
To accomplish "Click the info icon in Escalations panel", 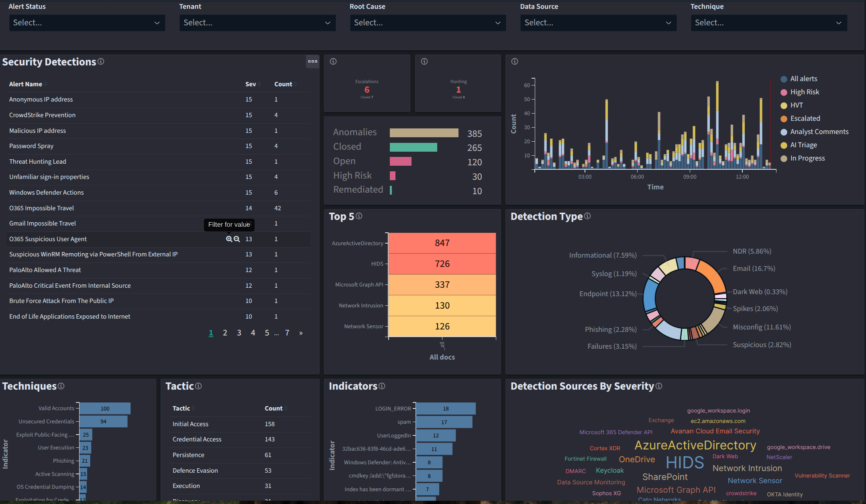I will pyautogui.click(x=333, y=61).
